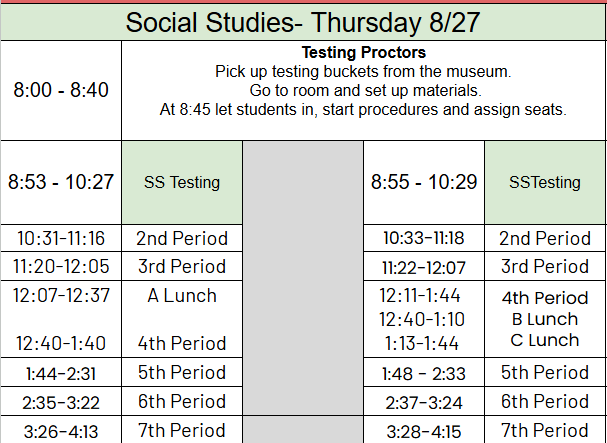The image size is (607, 443).
Task: Click the right 3rd Period cell
Action: coord(545,266)
